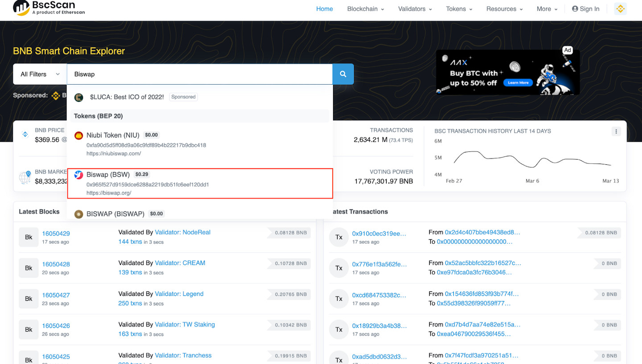The image size is (642, 364).
Task: Click the Ad badge on the banner
Action: point(568,50)
